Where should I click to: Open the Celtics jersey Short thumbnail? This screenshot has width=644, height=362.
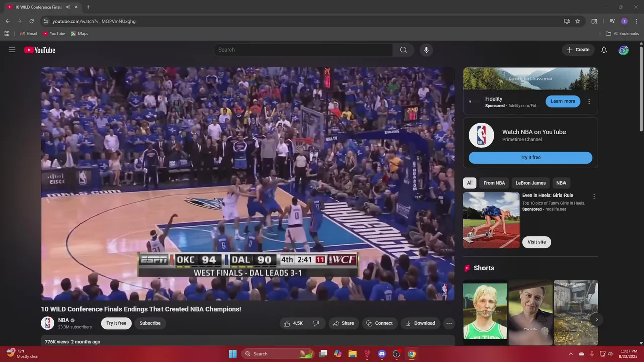(485, 312)
